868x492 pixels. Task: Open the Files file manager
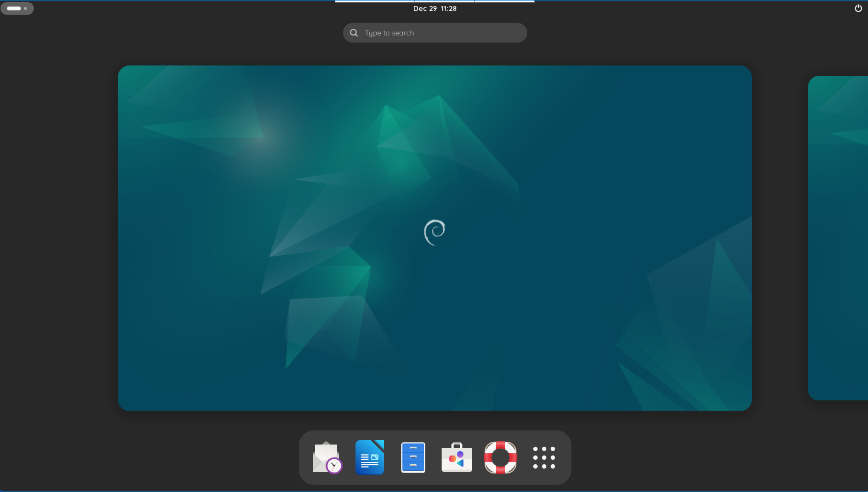(x=413, y=458)
